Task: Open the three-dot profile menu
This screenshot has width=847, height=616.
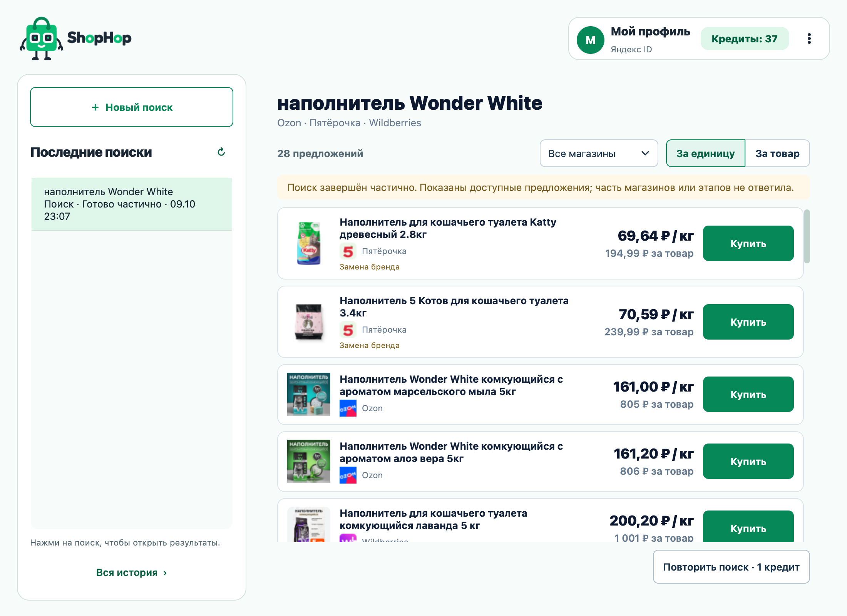Action: coord(809,38)
